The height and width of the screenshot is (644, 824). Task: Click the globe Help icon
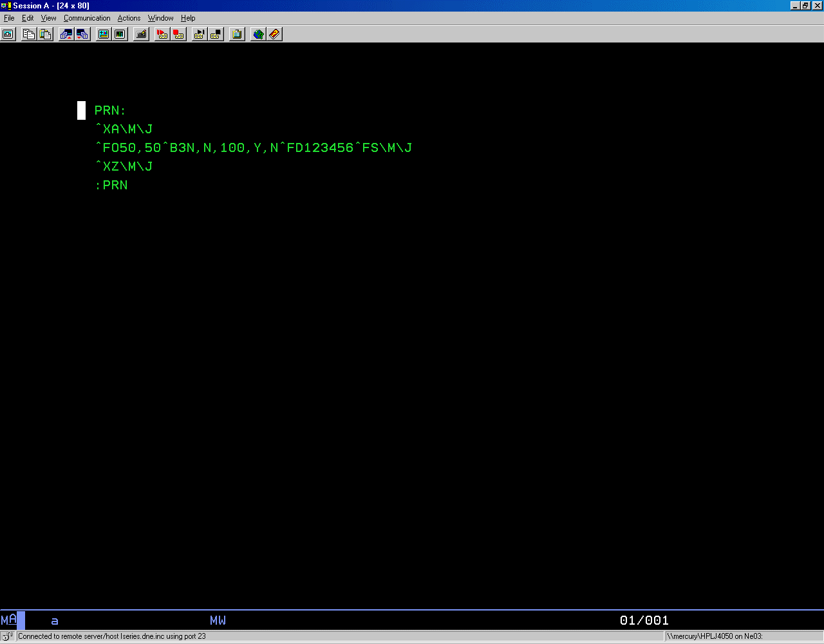tap(258, 34)
